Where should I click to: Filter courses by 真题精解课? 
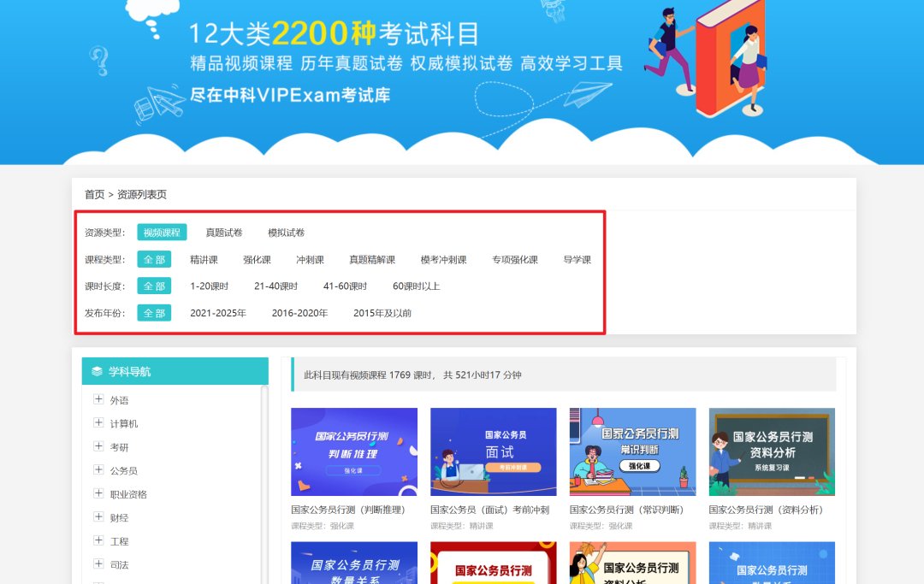pos(372,260)
